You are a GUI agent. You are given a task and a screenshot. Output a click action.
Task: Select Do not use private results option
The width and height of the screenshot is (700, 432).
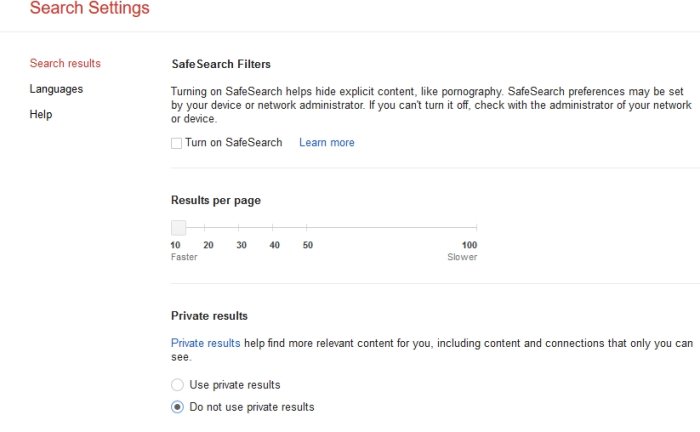tap(177, 407)
